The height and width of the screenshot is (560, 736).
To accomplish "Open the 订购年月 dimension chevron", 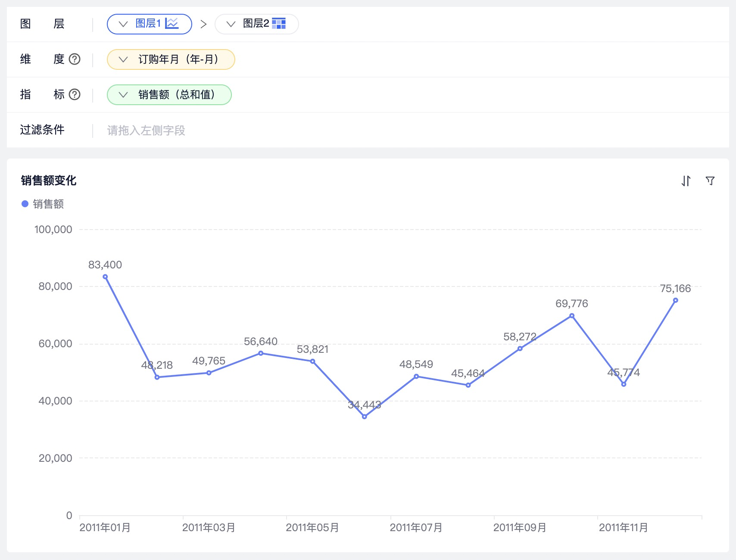I will [123, 59].
